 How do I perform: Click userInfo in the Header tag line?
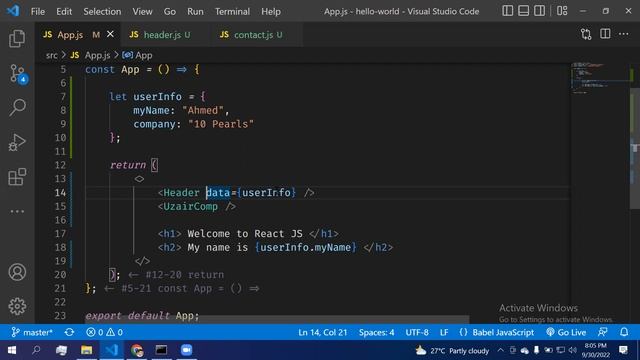pos(266,192)
